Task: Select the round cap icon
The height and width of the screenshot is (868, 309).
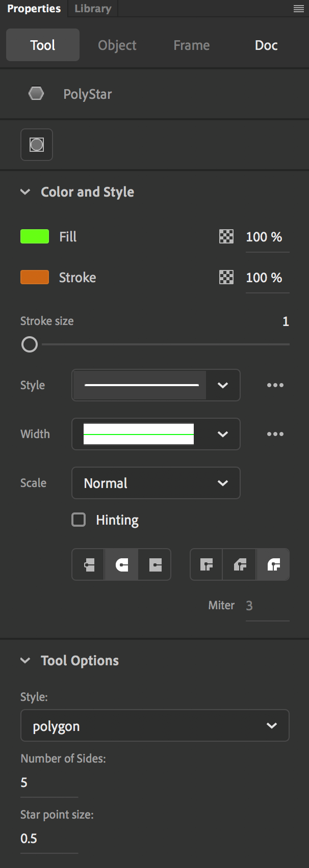Action: click(x=121, y=564)
